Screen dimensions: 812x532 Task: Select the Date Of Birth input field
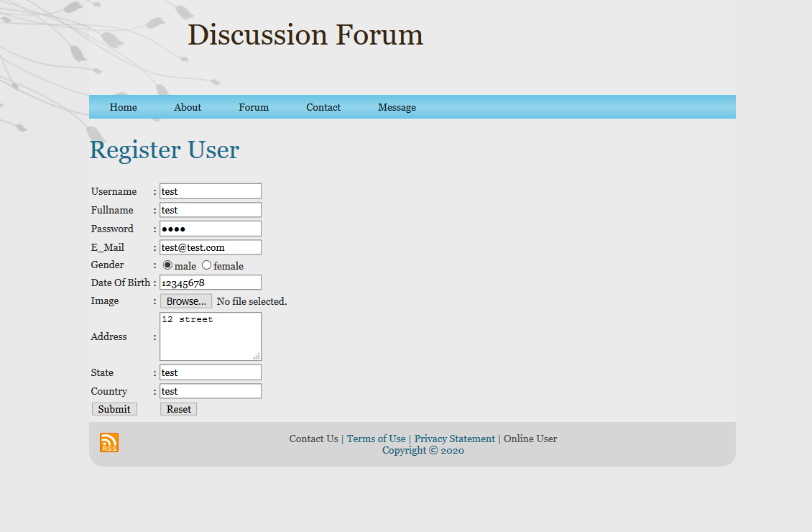210,282
